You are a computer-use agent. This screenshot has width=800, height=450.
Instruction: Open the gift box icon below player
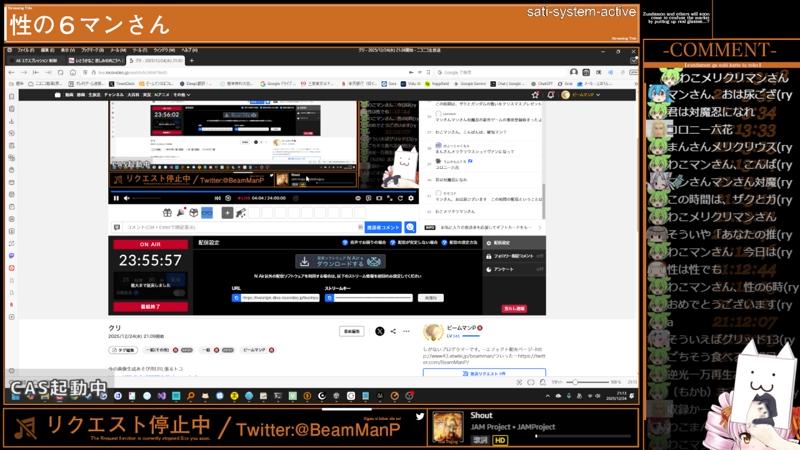click(167, 212)
